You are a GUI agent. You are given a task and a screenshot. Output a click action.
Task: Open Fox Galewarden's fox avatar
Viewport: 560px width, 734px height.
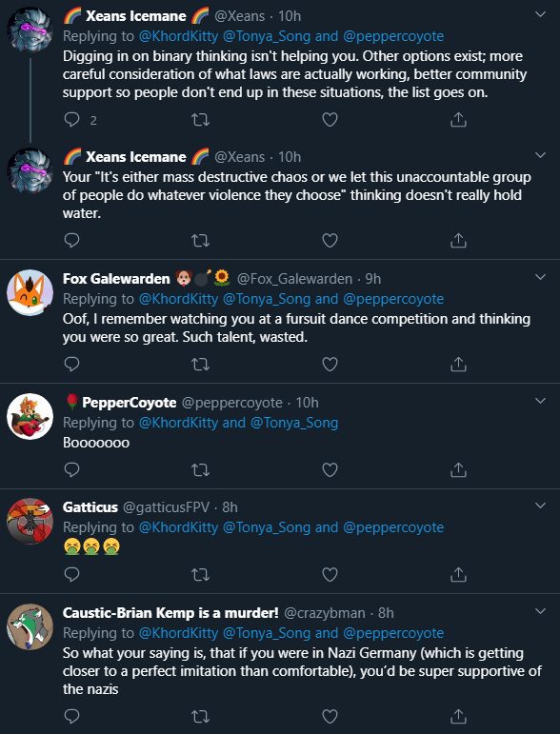(x=30, y=292)
